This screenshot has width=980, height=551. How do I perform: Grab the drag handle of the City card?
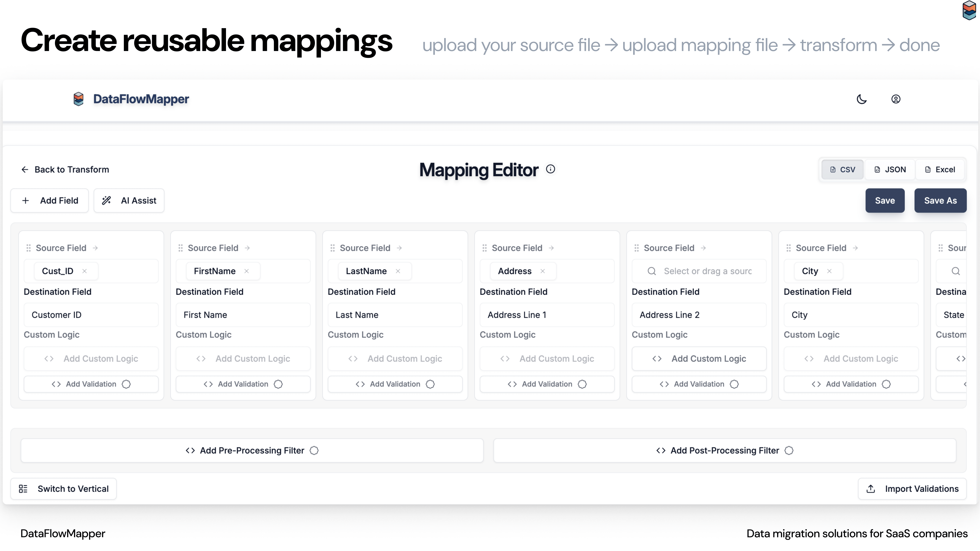point(788,248)
